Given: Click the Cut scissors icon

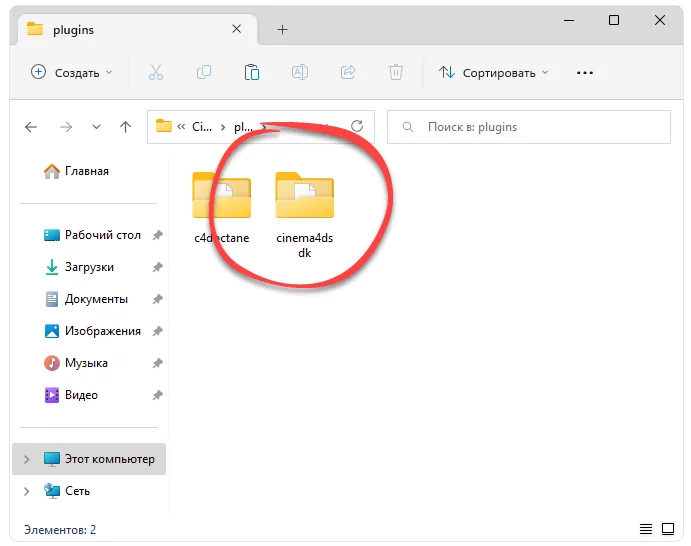Looking at the screenshot, I should pos(156,72).
